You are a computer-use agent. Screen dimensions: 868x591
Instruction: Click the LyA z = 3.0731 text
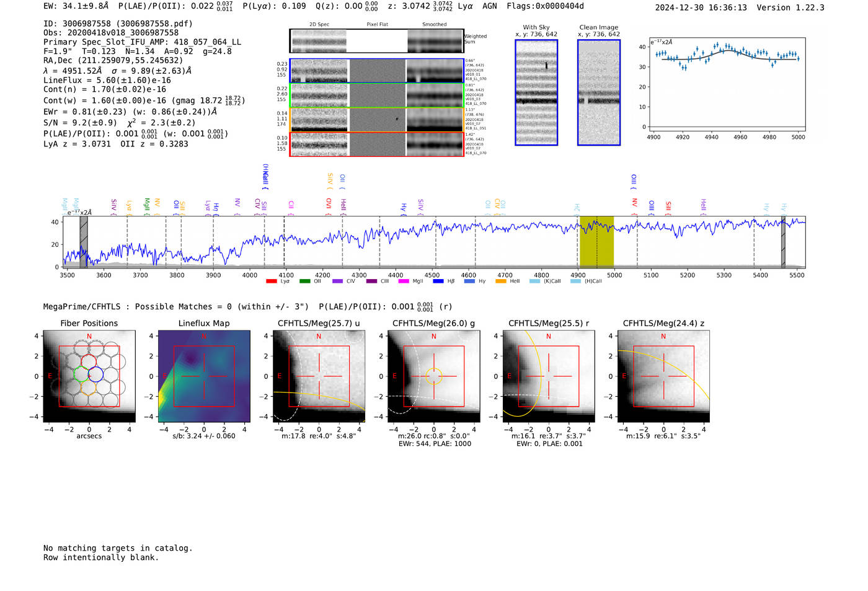point(77,144)
